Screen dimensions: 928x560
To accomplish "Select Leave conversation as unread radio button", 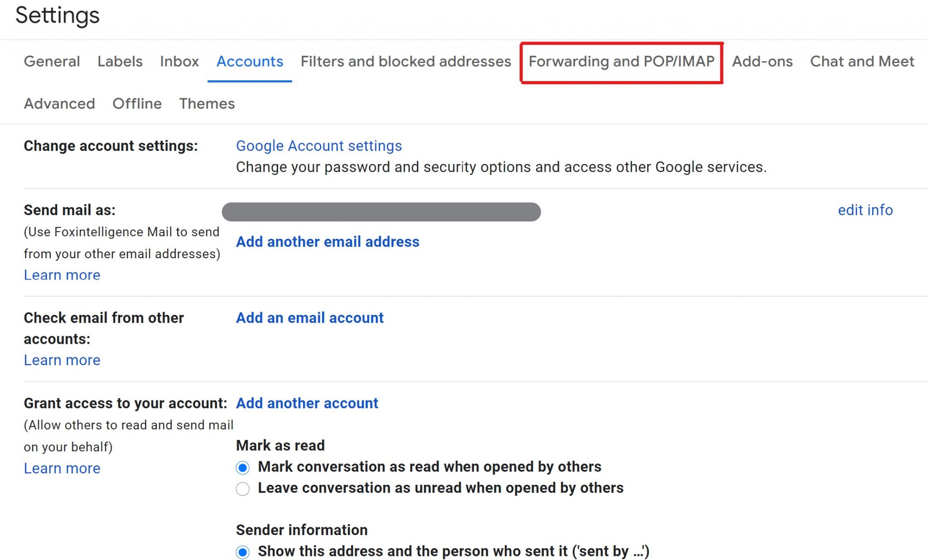I will coord(242,489).
